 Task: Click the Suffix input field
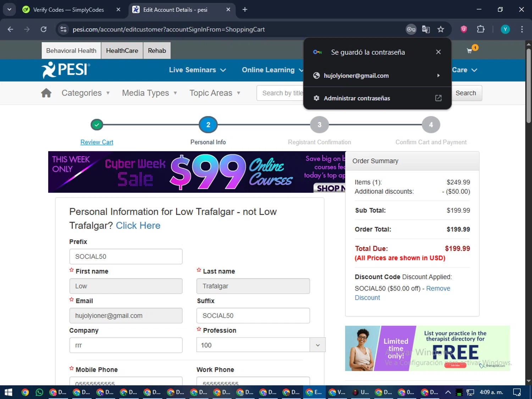click(x=253, y=316)
